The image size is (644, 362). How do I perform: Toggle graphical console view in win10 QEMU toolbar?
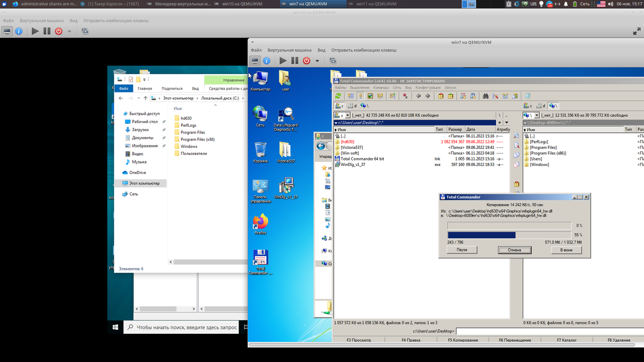[7, 31]
